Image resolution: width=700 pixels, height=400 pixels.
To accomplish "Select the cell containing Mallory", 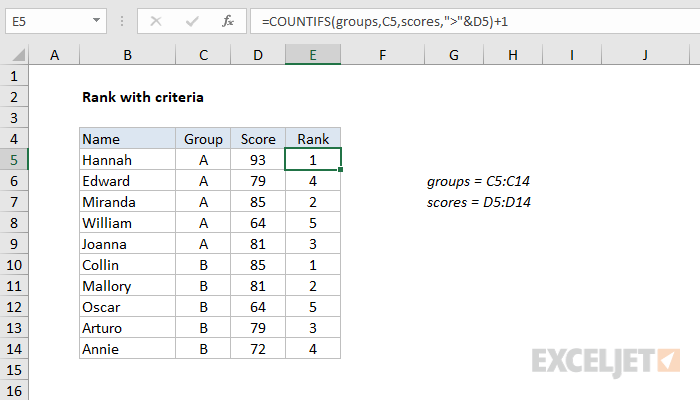I will click(x=128, y=286).
